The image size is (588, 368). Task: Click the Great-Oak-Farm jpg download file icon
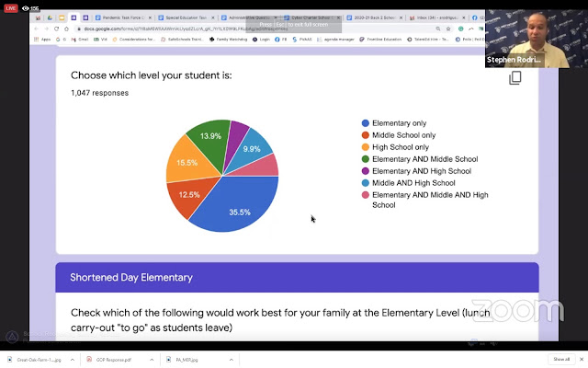[x=10, y=360]
